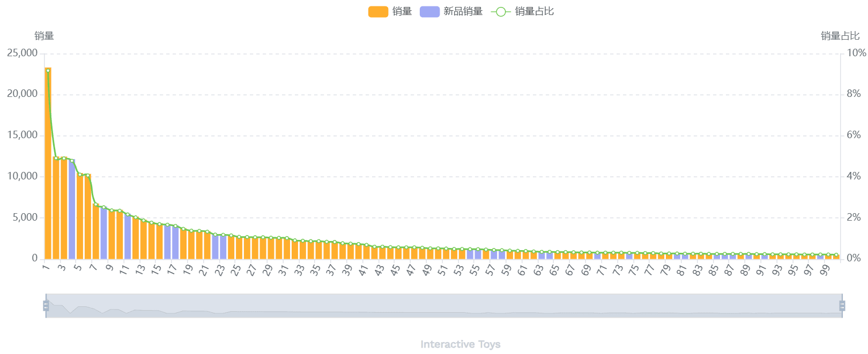Click the purple new-product bar at rank 4
Image resolution: width=868 pixels, height=354 pixels.
72,209
